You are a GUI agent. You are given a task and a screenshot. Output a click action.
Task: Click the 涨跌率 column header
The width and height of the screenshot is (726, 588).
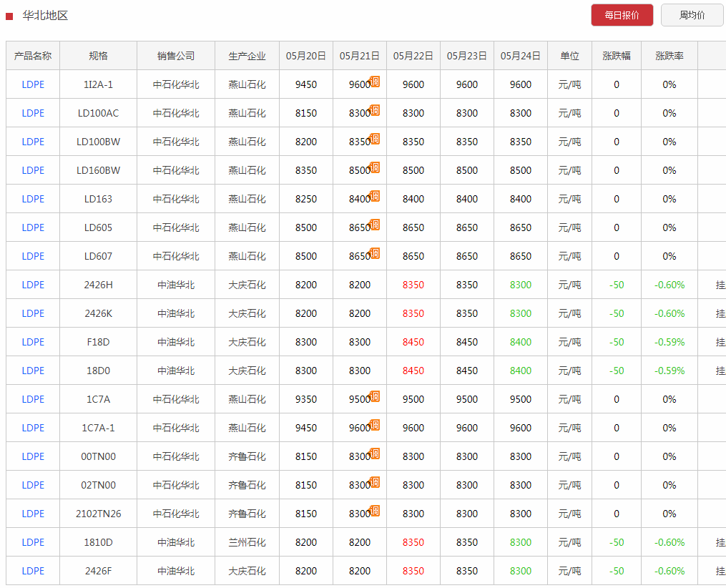coord(669,56)
